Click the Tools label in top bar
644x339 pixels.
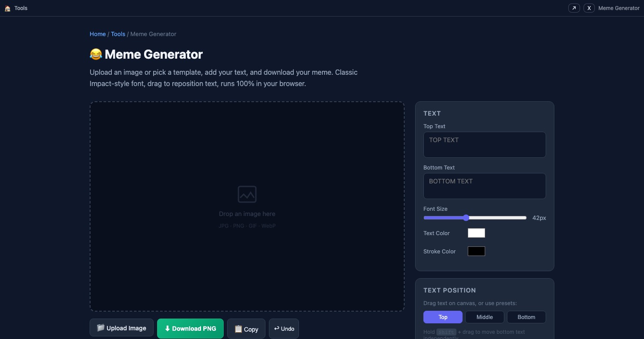click(x=21, y=8)
